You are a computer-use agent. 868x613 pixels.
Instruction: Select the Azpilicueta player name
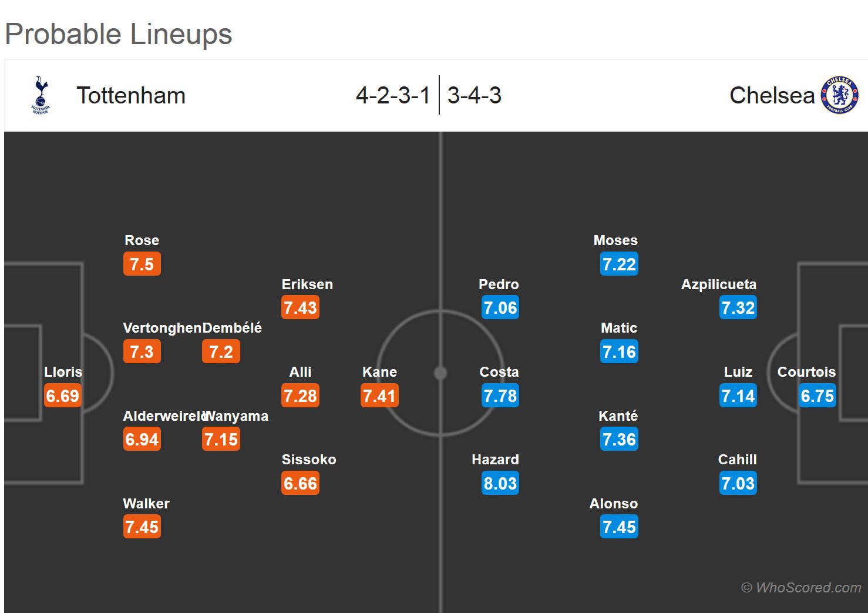tap(719, 284)
